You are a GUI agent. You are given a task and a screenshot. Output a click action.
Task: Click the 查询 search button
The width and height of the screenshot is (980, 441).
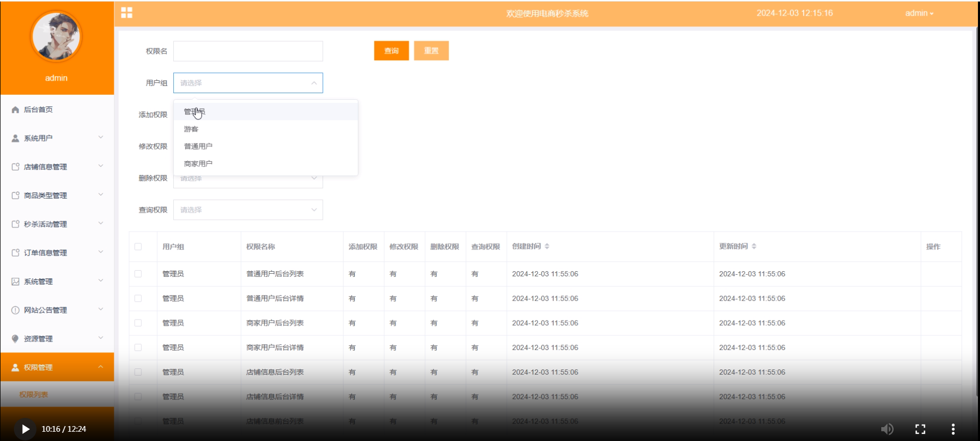(391, 50)
